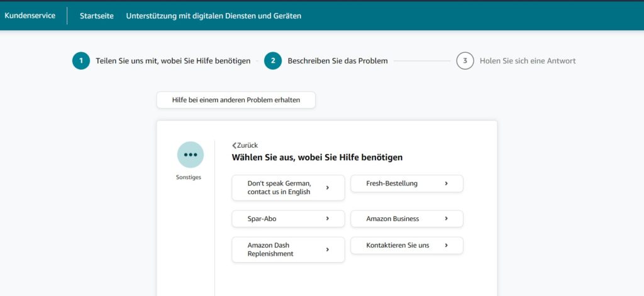Go back via Zurück link
The width and height of the screenshot is (644, 296).
pos(245,145)
